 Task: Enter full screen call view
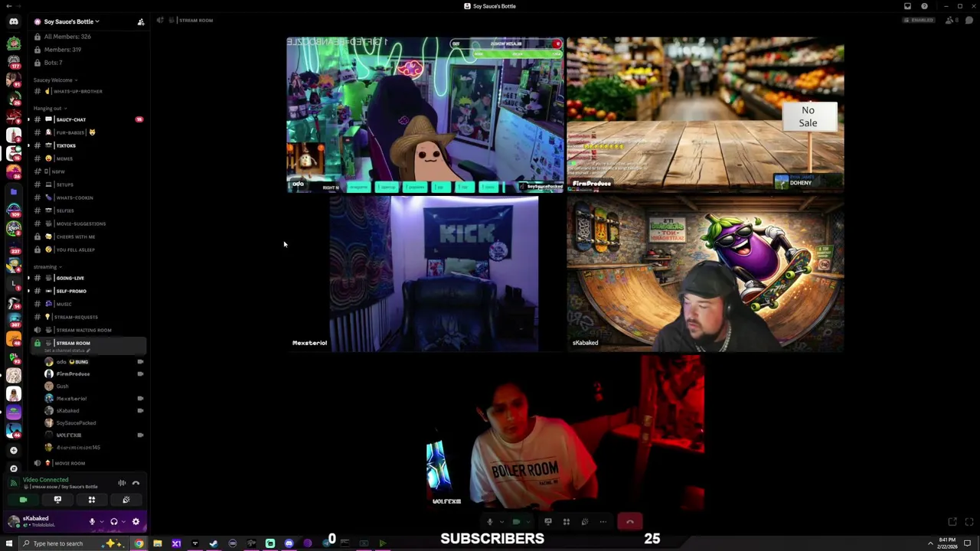pos(969,522)
